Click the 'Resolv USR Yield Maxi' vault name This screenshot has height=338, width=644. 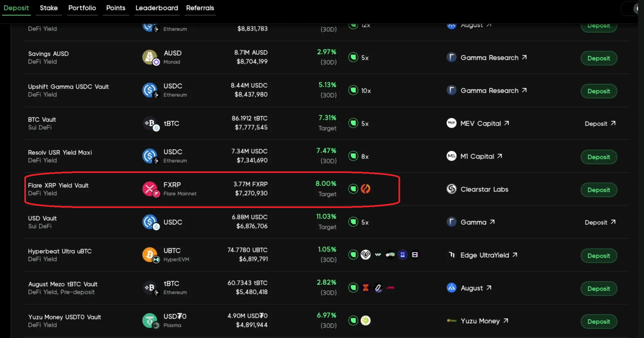(x=60, y=152)
